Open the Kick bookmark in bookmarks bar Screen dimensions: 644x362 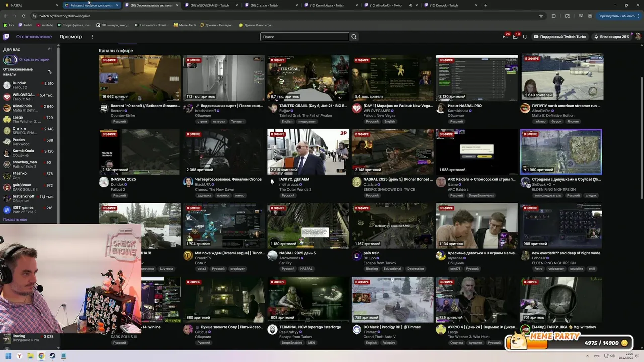click(9, 25)
